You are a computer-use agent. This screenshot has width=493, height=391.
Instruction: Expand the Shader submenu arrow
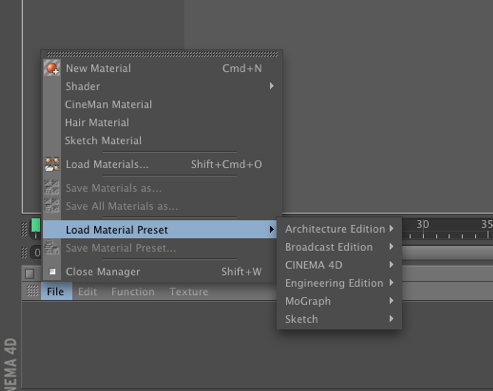[x=272, y=86]
